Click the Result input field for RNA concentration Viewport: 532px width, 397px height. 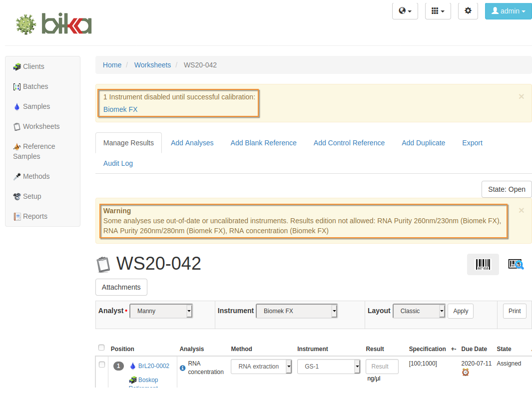382,366
